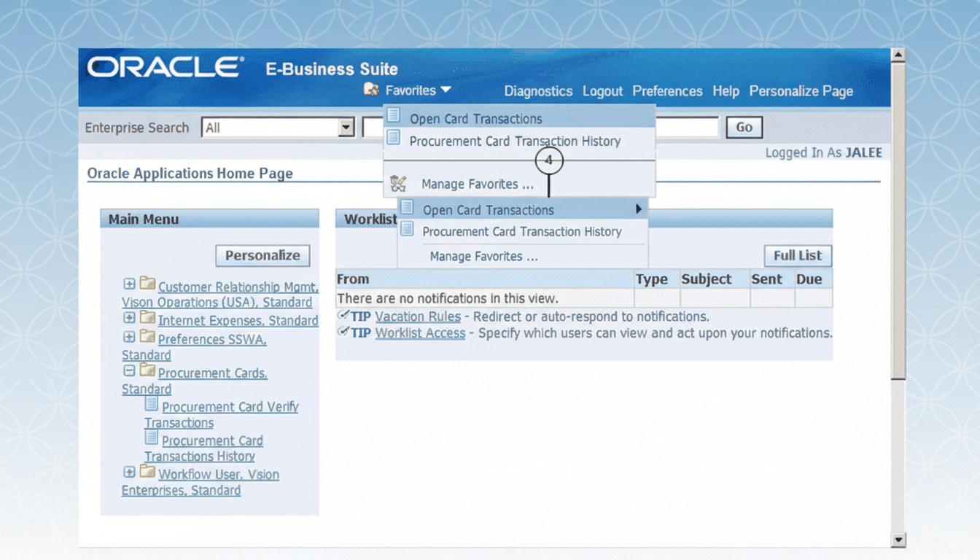Expand the Customer Relationship Mgmt tree node
Viewport: 980px width, 560px height.
tap(129, 284)
